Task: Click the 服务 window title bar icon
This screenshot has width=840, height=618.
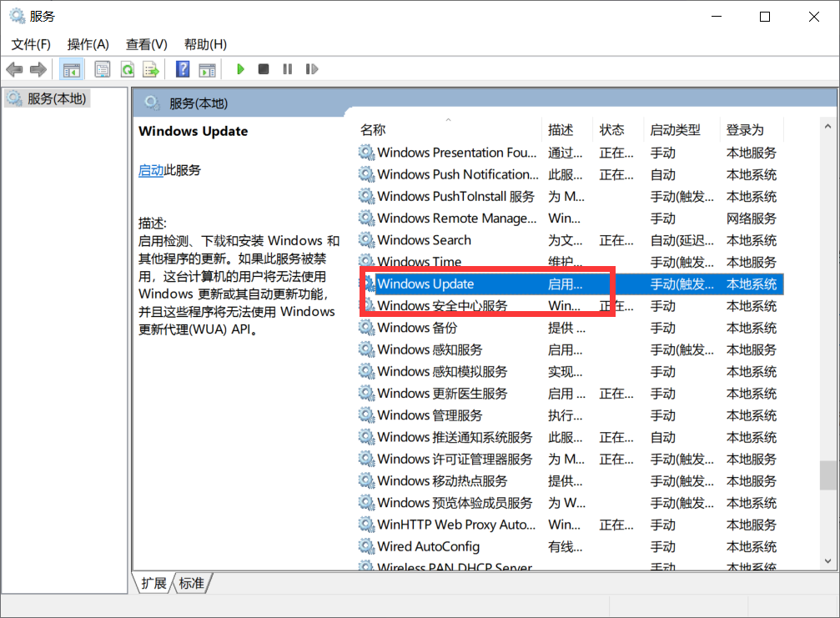Action: pyautogui.click(x=18, y=16)
